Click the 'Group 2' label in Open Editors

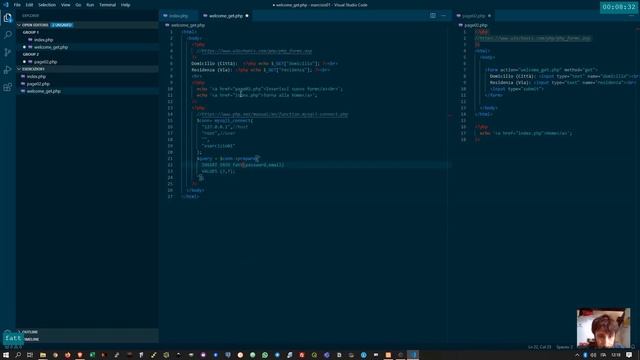click(31, 54)
